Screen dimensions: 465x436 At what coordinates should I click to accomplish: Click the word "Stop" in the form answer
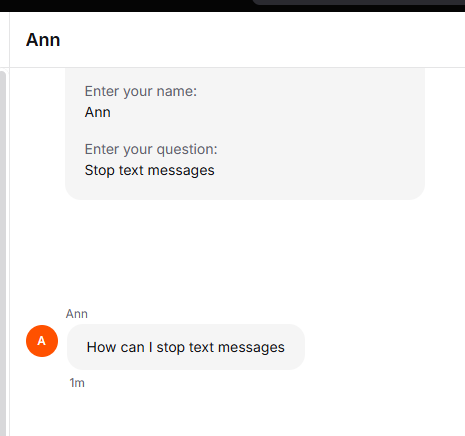click(100, 170)
